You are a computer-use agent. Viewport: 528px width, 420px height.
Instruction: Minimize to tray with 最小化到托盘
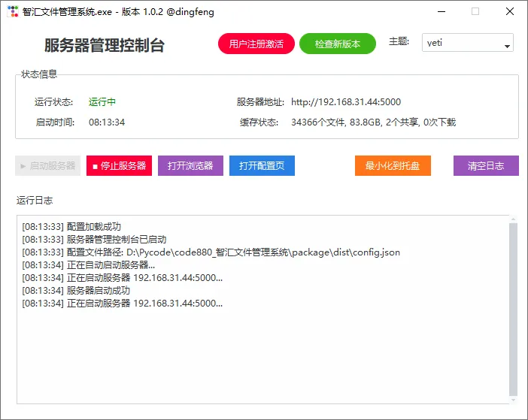[x=393, y=166]
